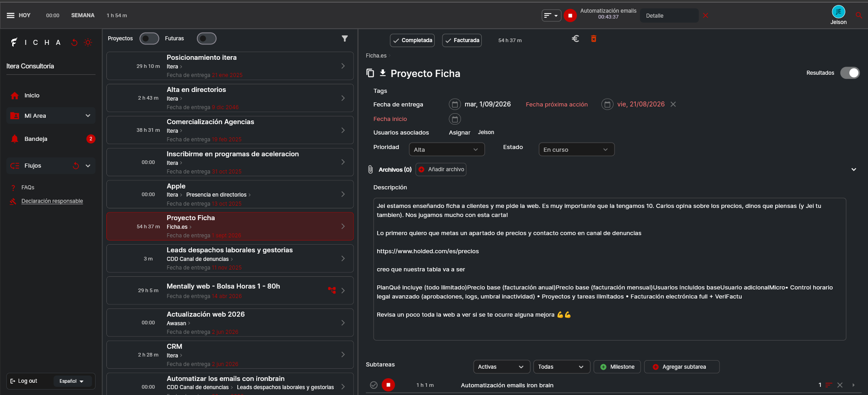Open the Todas subtask filter dropdown
868x395 pixels.
tap(561, 367)
